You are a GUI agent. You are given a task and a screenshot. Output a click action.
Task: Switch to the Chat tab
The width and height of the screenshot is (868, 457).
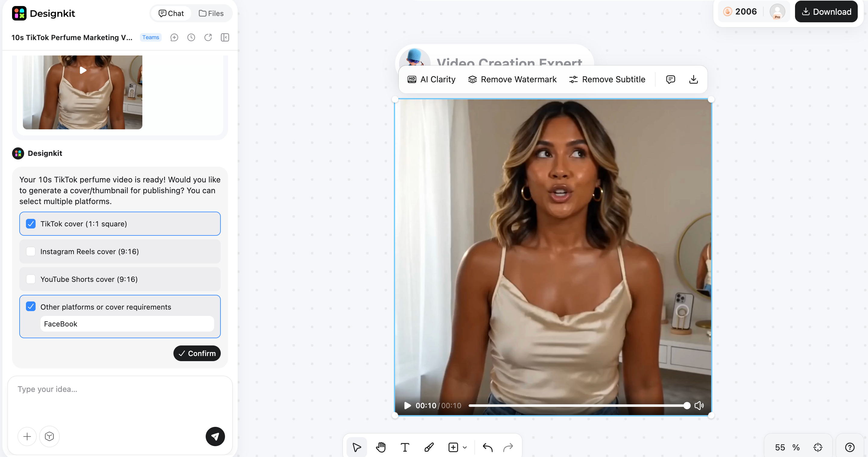point(171,14)
